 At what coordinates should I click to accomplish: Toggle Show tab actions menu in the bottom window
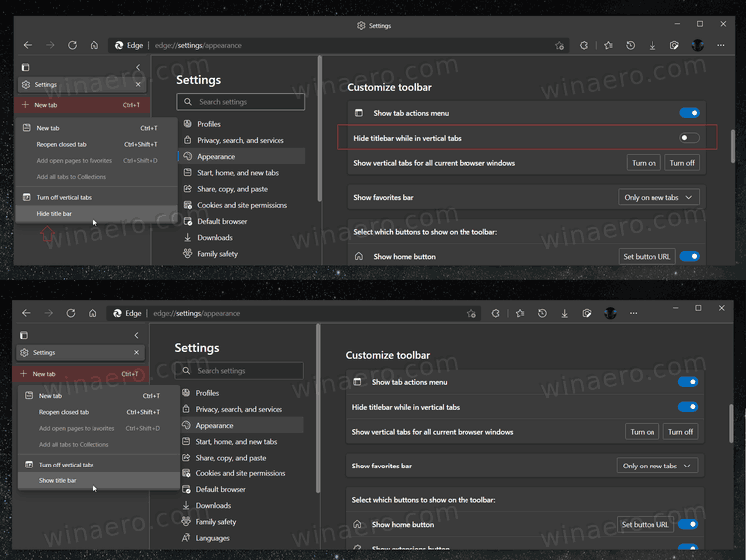[x=688, y=382]
